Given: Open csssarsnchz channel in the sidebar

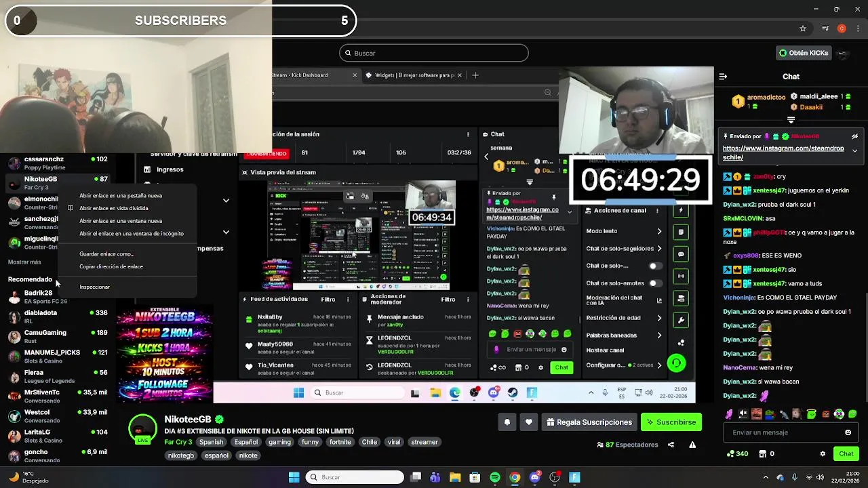Looking at the screenshot, I should pyautogui.click(x=58, y=163).
